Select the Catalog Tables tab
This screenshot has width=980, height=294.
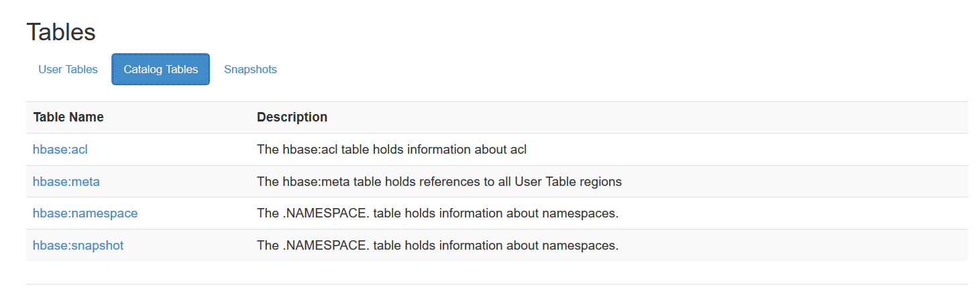coord(160,69)
